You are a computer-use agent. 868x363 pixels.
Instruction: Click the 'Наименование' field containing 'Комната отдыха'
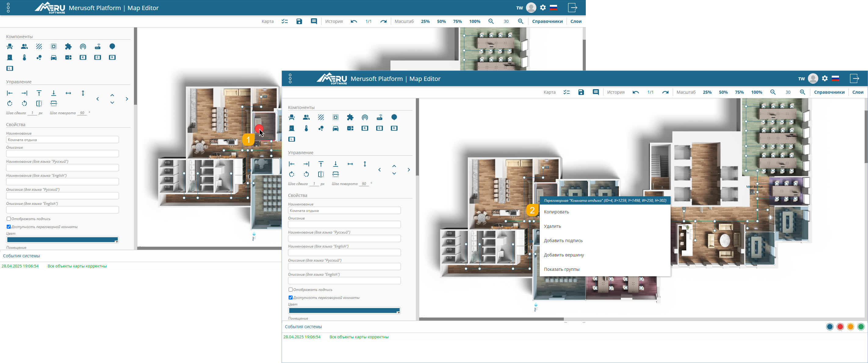(344, 211)
